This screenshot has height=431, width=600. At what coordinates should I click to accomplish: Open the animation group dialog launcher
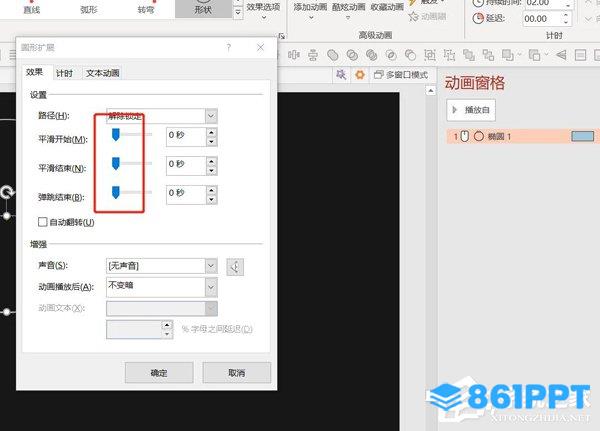(x=282, y=36)
